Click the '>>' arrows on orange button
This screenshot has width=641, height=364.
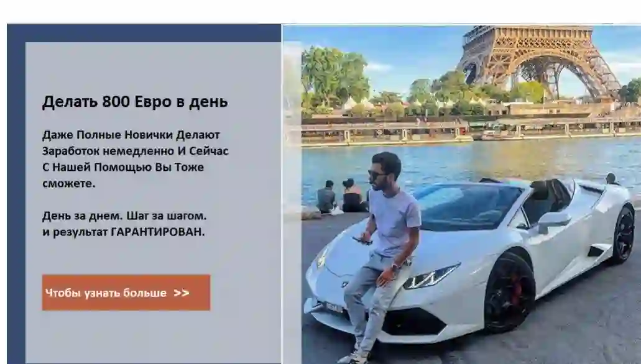point(181,293)
